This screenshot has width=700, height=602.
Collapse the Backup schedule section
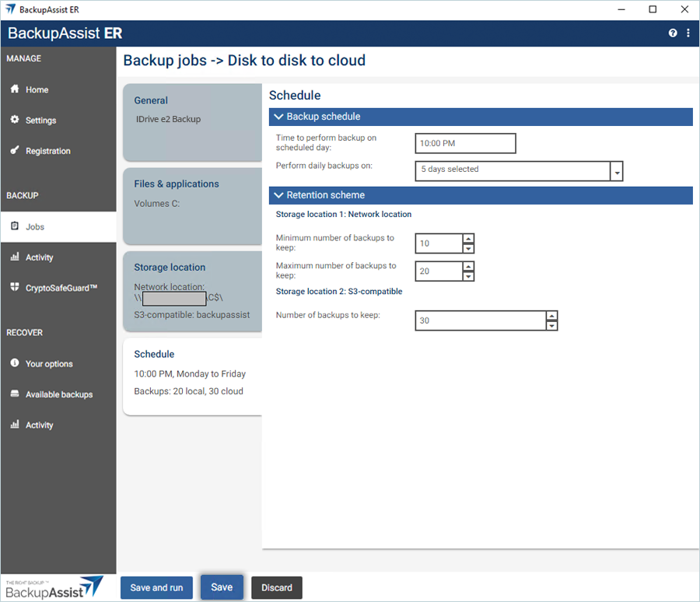coord(277,117)
